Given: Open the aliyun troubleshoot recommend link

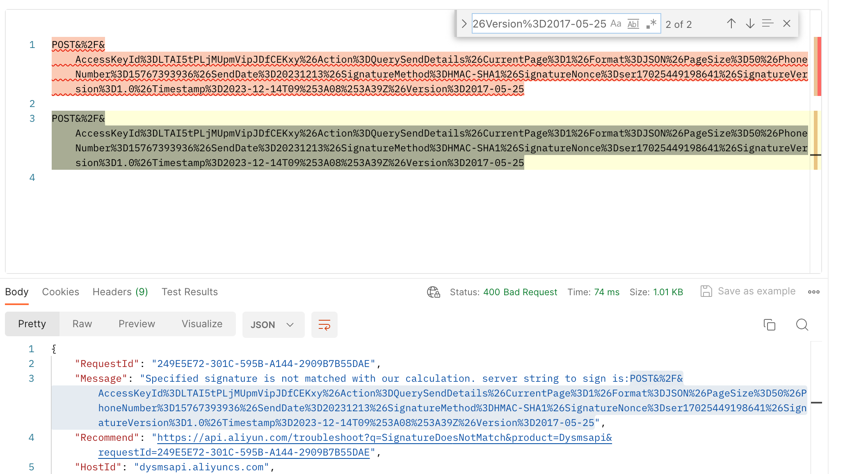Looking at the screenshot, I should [384, 438].
